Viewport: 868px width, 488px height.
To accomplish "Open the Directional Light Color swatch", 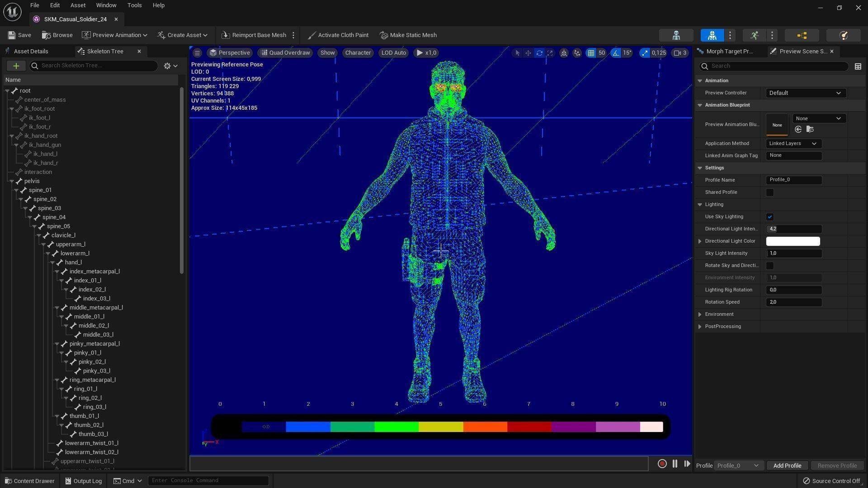I will coord(793,241).
